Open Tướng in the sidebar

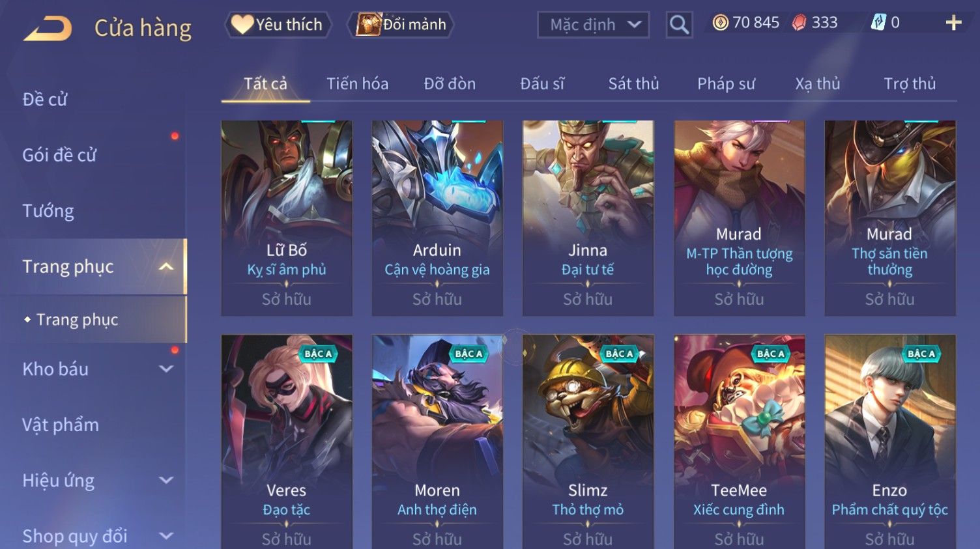click(x=48, y=211)
